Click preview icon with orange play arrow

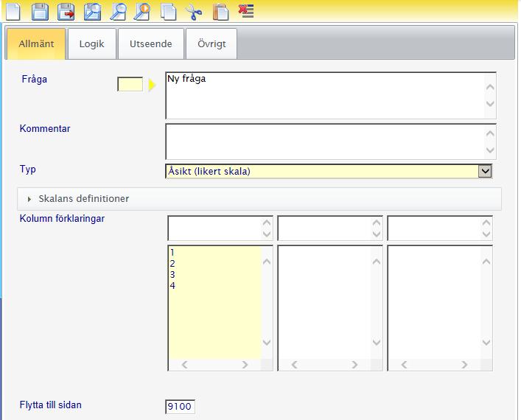click(x=142, y=11)
